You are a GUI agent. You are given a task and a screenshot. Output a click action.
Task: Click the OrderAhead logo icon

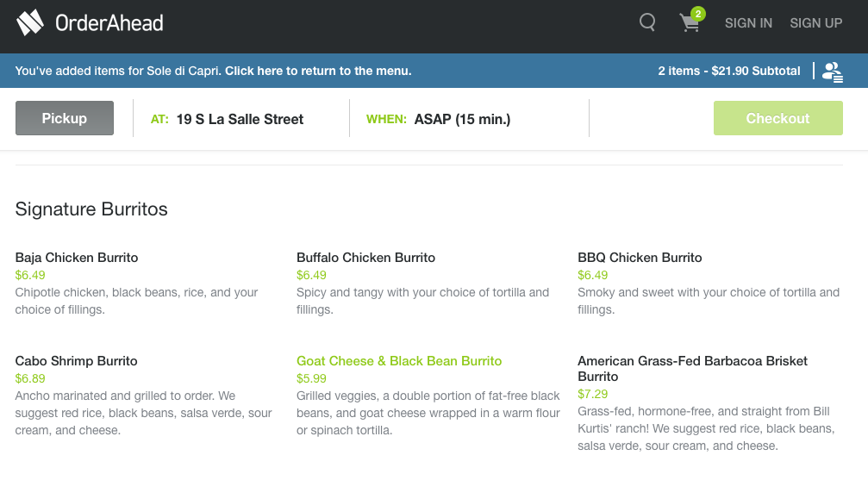click(x=30, y=22)
